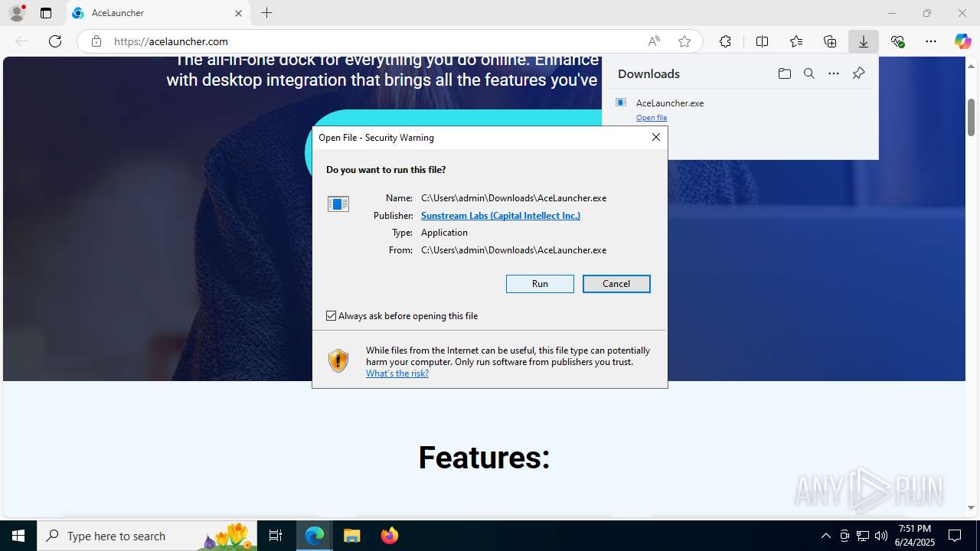The image size is (980, 551).
Task: Open File Explorer from taskbar
Action: coord(352,536)
